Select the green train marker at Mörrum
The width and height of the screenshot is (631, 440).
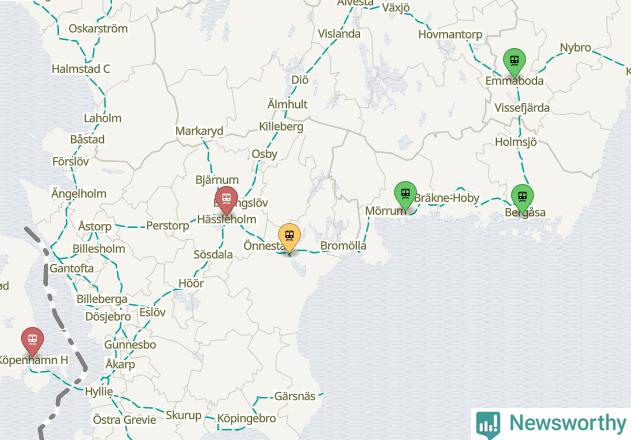tap(405, 196)
